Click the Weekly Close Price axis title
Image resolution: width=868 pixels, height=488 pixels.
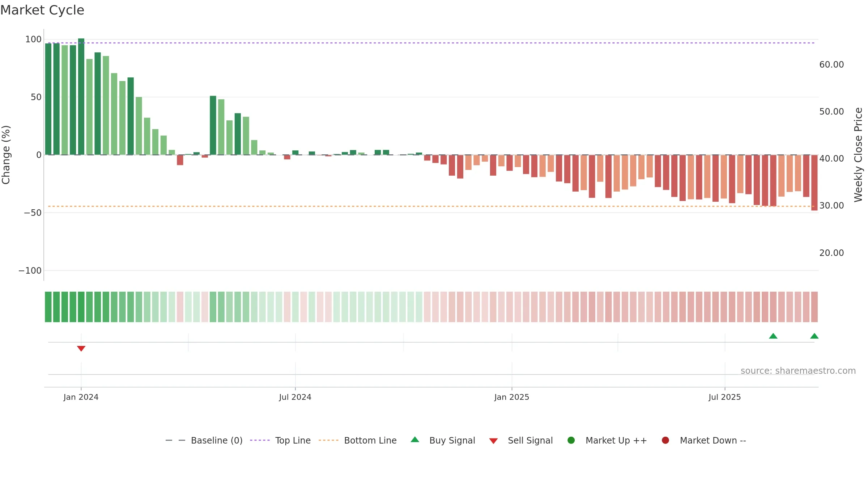pyautogui.click(x=858, y=155)
